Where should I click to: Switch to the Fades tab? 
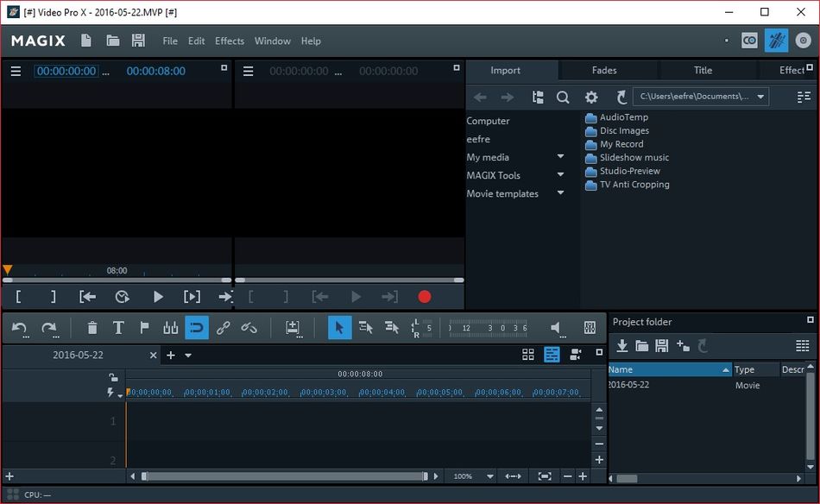(x=604, y=71)
